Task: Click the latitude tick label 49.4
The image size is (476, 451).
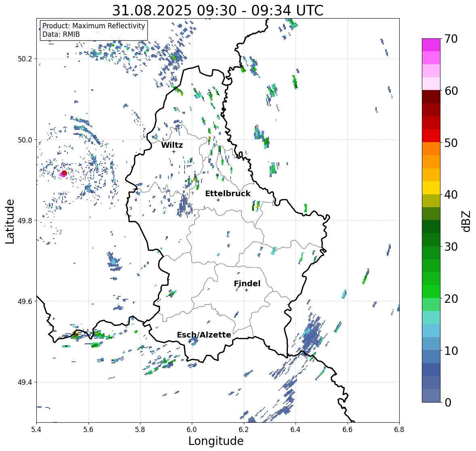Action: click(25, 382)
